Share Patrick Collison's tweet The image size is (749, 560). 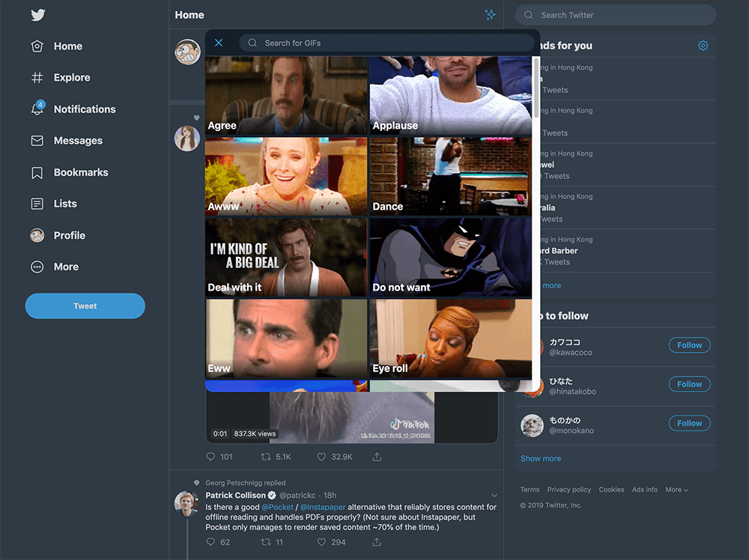(x=377, y=542)
